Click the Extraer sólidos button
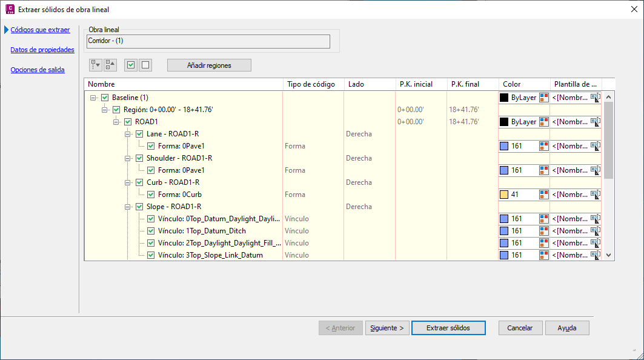Screen dimensions: 644x360 pos(448,328)
